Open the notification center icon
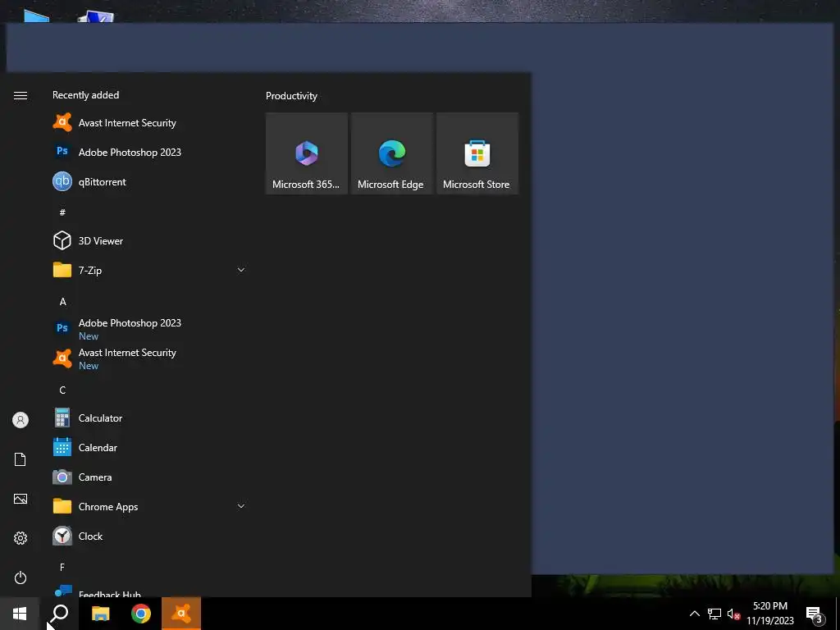 point(814,614)
